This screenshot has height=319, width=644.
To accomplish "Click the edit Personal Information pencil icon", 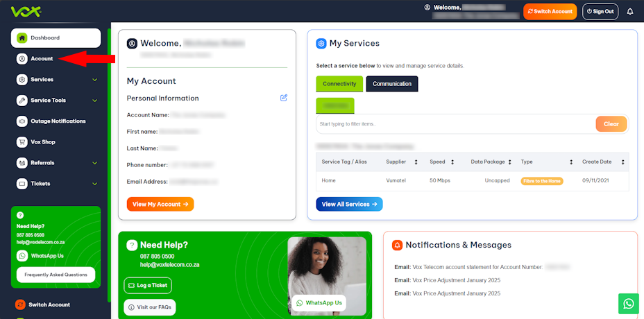I will [284, 98].
